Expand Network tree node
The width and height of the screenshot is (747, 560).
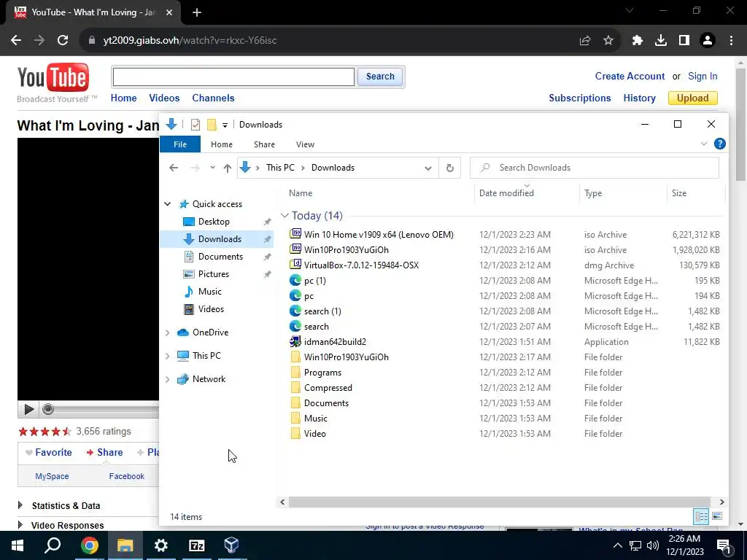point(167,379)
